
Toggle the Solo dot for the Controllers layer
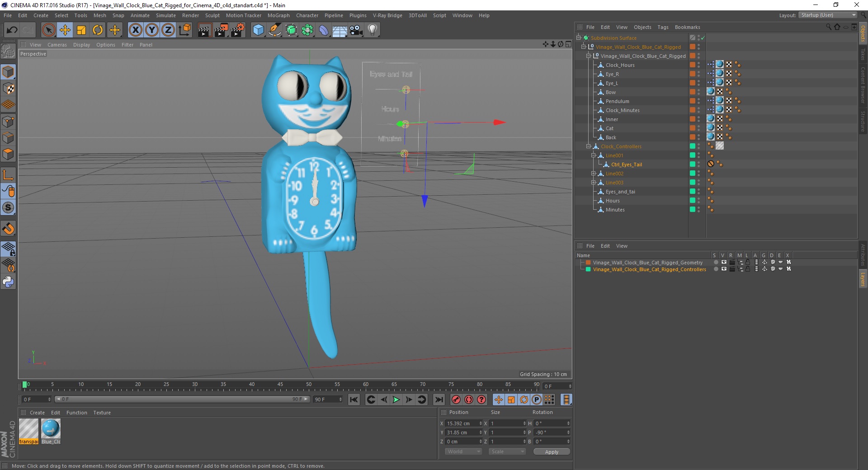coord(716,269)
